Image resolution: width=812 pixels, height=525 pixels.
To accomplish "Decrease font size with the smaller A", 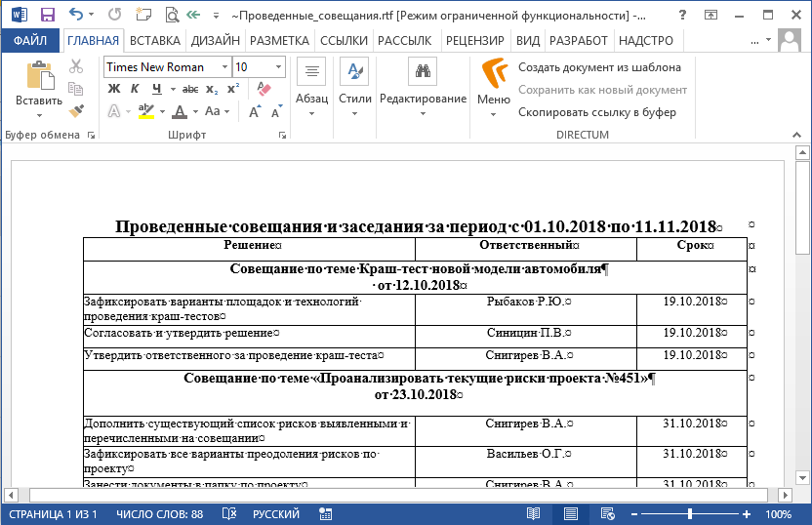I will click(277, 111).
